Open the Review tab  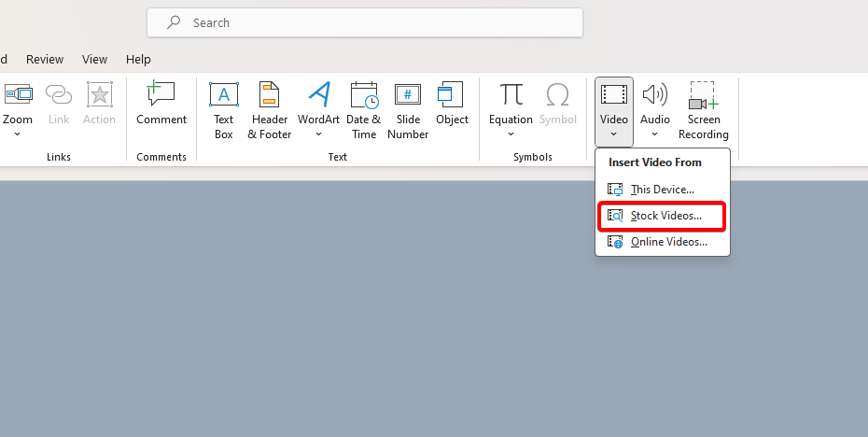point(45,59)
